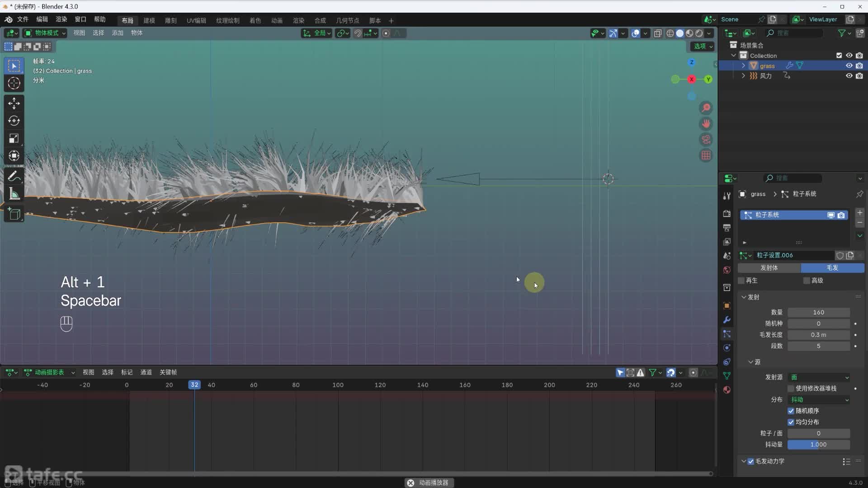The width and height of the screenshot is (868, 488).
Task: Enable the 再生 checkbox
Action: pos(741,281)
